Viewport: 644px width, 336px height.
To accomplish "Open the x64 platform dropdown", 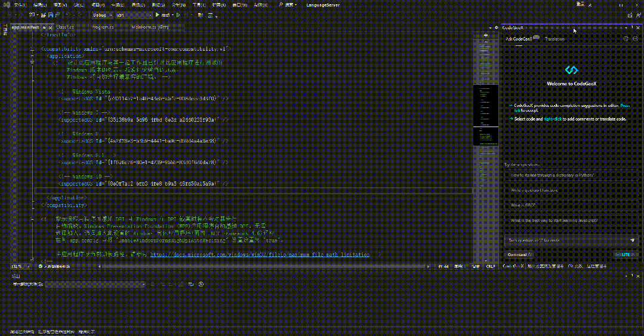I will 134,15.
